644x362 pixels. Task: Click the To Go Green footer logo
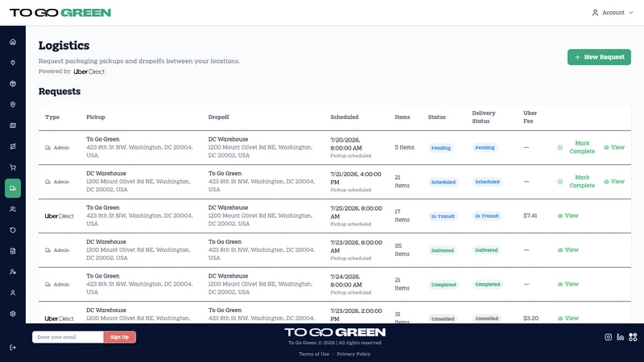pyautogui.click(x=335, y=332)
